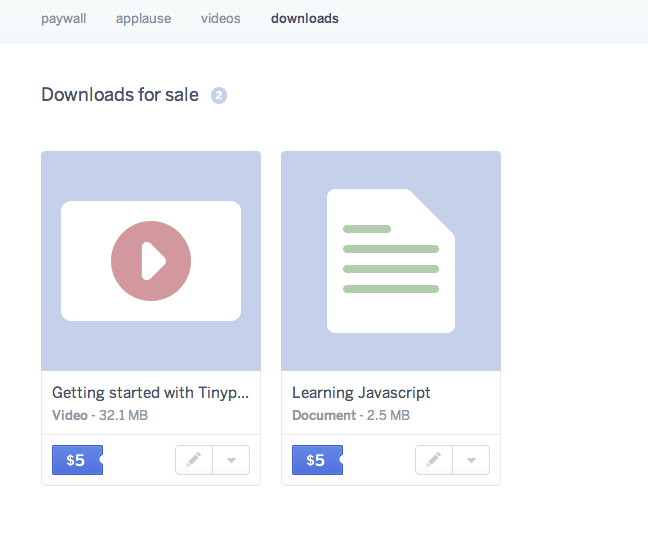This screenshot has height=536, width=648.
Task: Open the Learning Javascript document thumbnail
Action: (x=391, y=261)
